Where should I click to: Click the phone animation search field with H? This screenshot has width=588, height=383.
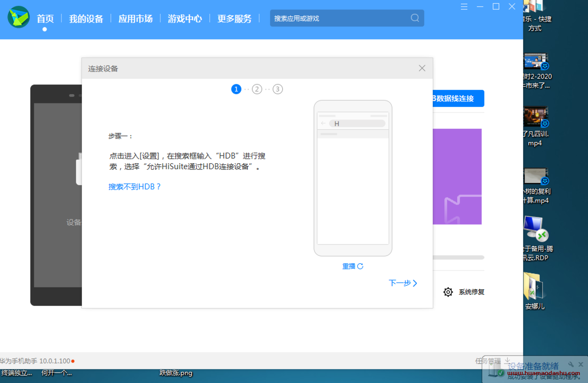[x=357, y=123]
